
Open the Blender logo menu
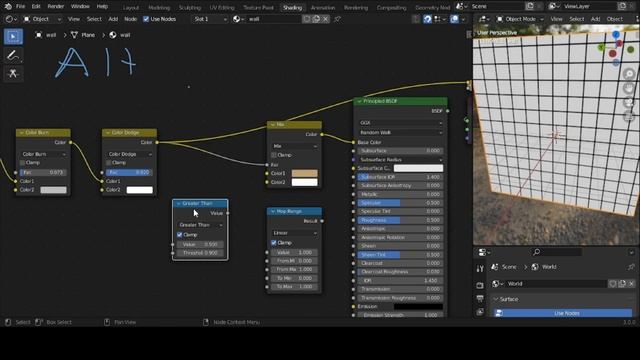click(x=8, y=7)
